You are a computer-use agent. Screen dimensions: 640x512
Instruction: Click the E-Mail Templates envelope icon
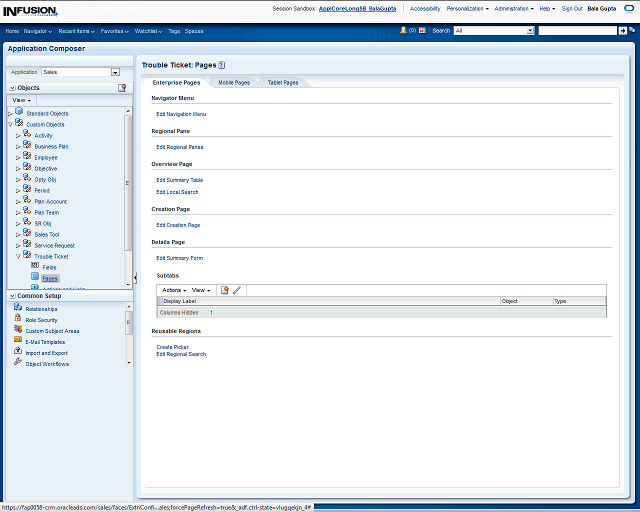[x=18, y=341]
